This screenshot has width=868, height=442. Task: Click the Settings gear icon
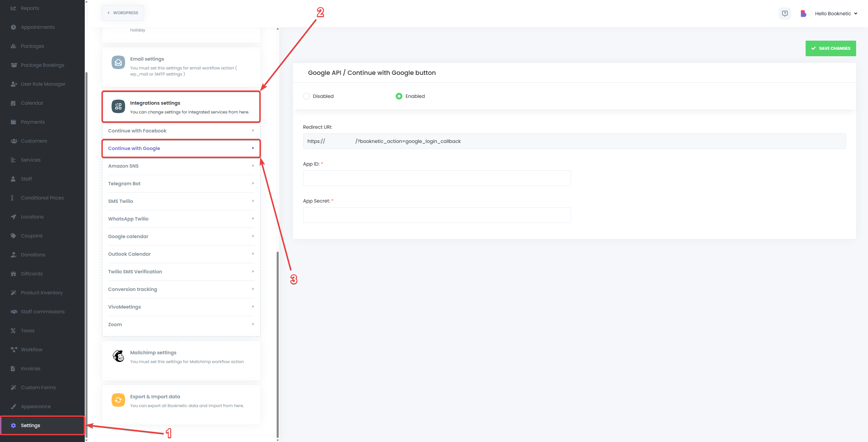[x=13, y=425]
